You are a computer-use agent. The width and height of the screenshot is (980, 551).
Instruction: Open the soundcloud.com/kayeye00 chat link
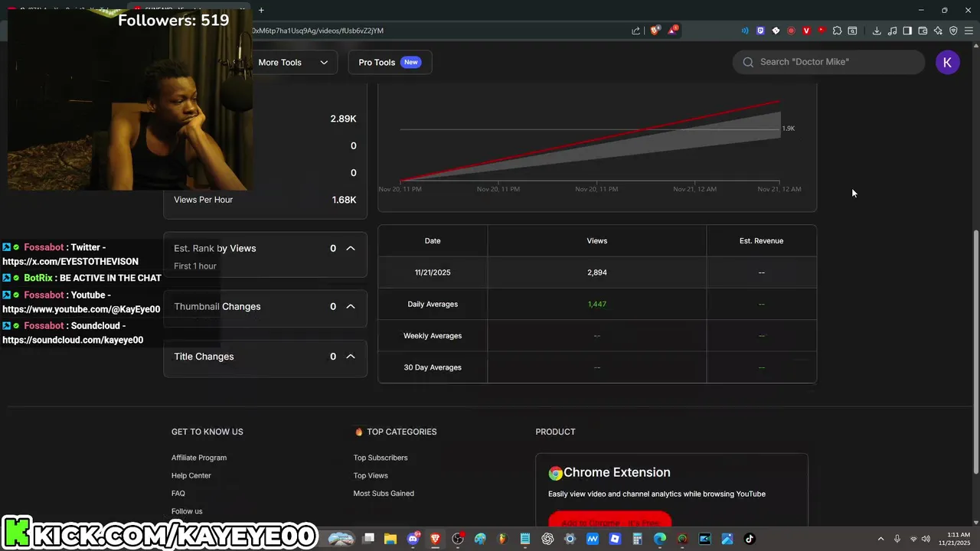[x=73, y=340]
